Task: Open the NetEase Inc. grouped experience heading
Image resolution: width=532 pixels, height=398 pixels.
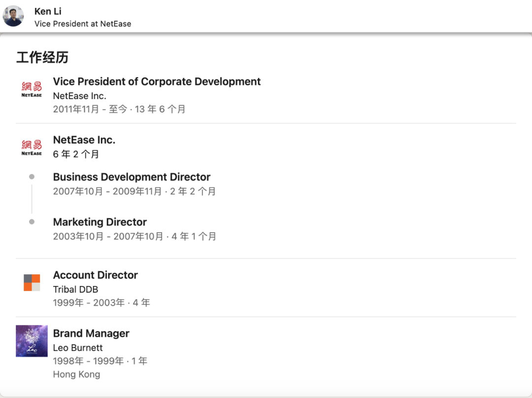Action: coord(84,140)
